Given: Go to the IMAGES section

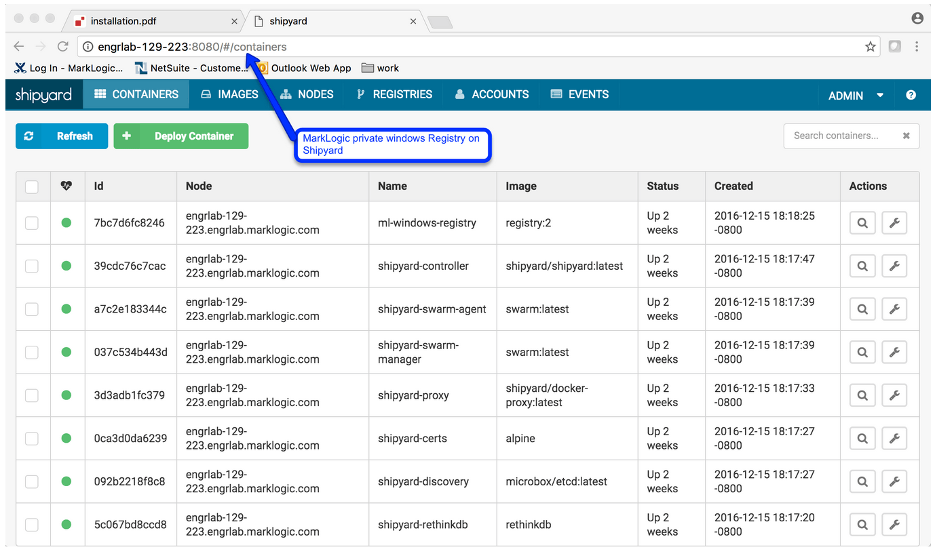Looking at the screenshot, I should coord(230,95).
